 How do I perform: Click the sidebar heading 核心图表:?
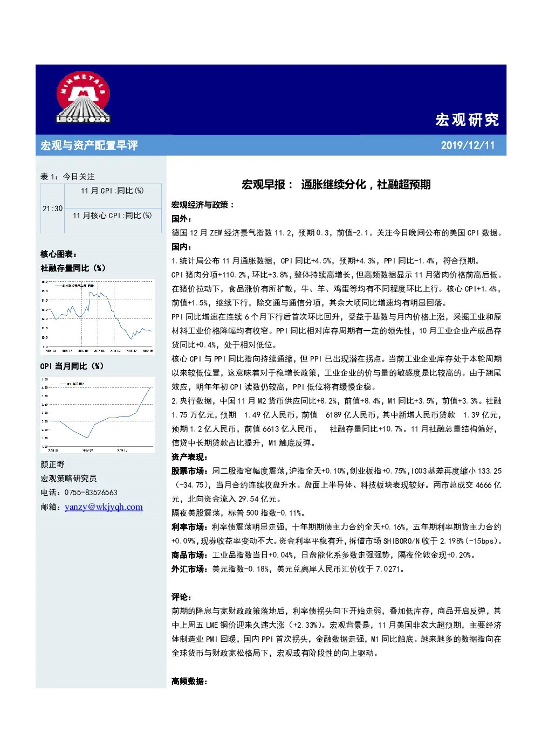(x=58, y=254)
